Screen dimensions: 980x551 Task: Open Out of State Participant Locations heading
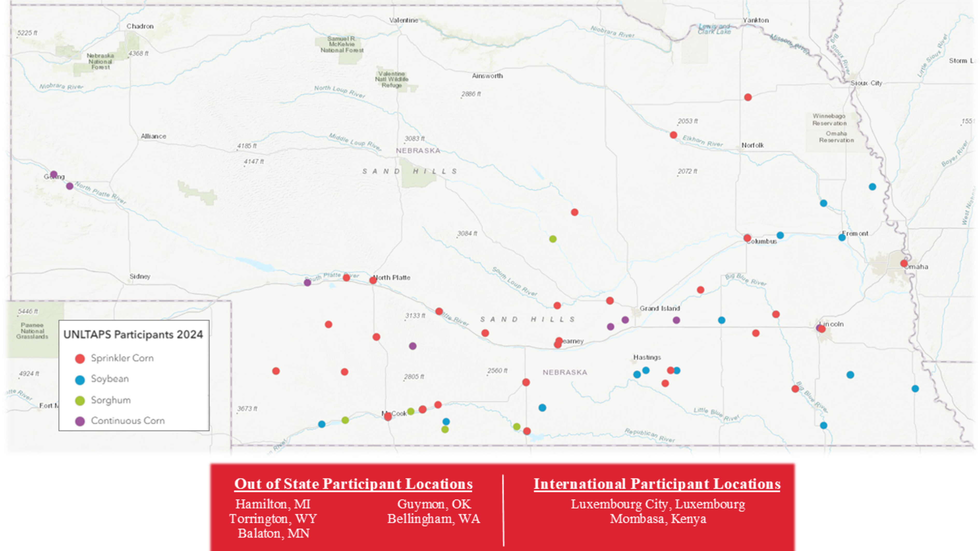pyautogui.click(x=353, y=484)
